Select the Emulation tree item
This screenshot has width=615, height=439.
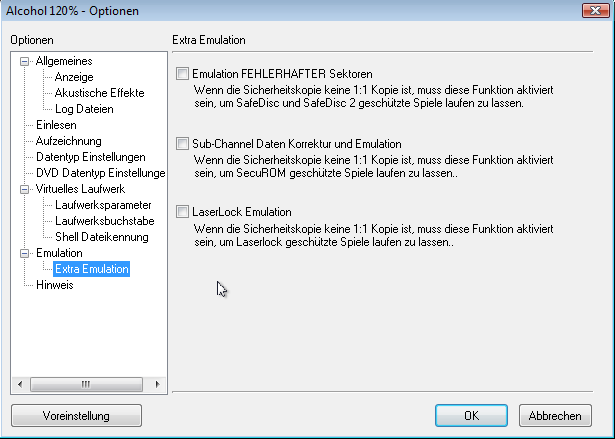click(x=59, y=253)
